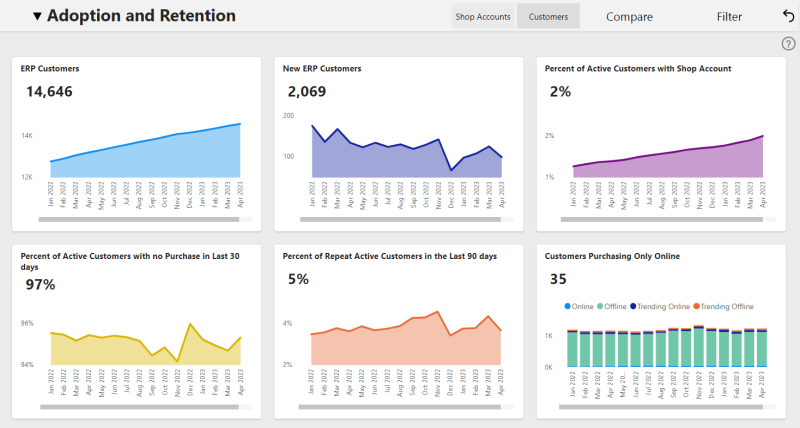The height and width of the screenshot is (428, 800).
Task: Switch to the Customers tab
Action: (548, 16)
